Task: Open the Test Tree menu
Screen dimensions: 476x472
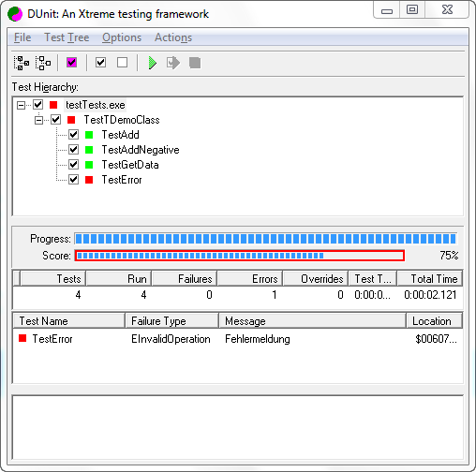Action: (67, 37)
